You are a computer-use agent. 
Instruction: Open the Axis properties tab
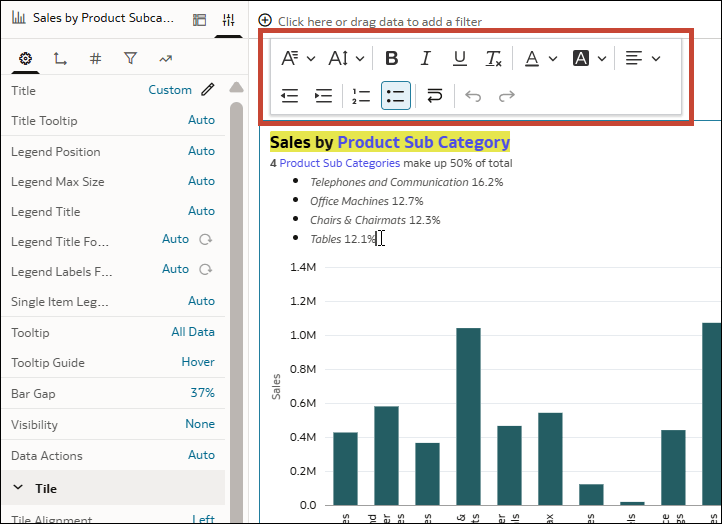click(x=60, y=58)
